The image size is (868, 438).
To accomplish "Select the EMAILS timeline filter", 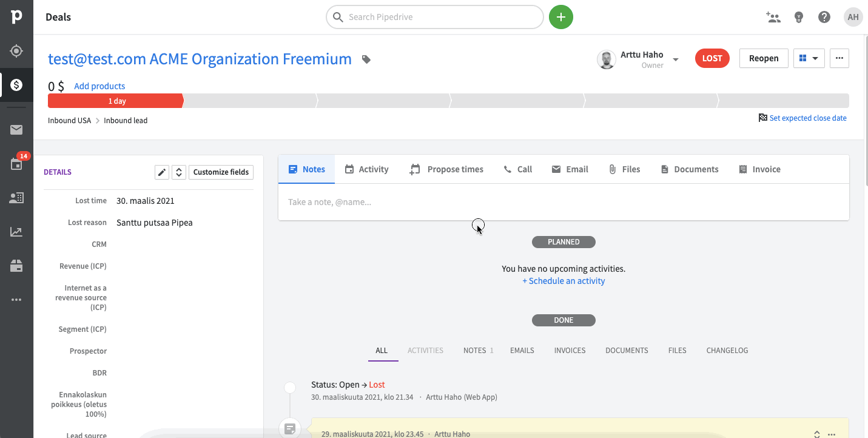I will point(522,351).
